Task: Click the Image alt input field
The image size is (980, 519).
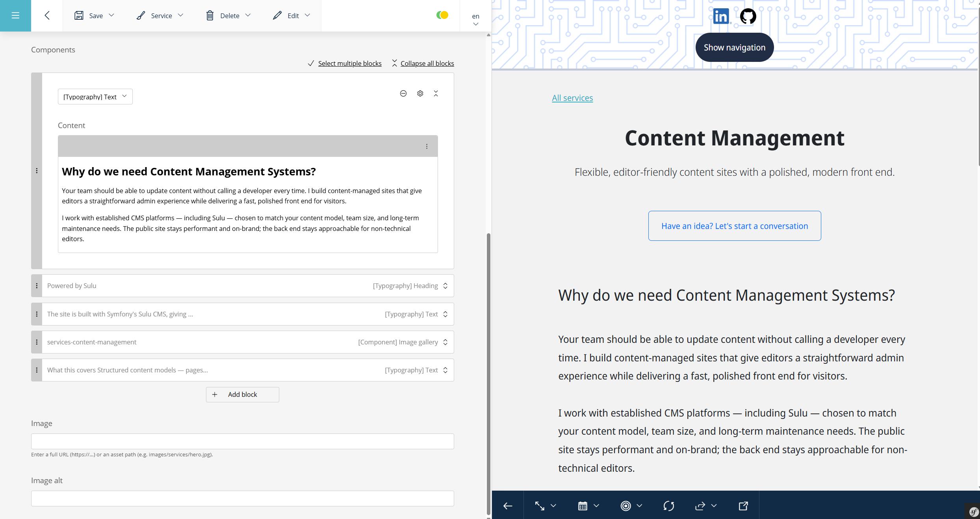Action: click(x=243, y=499)
